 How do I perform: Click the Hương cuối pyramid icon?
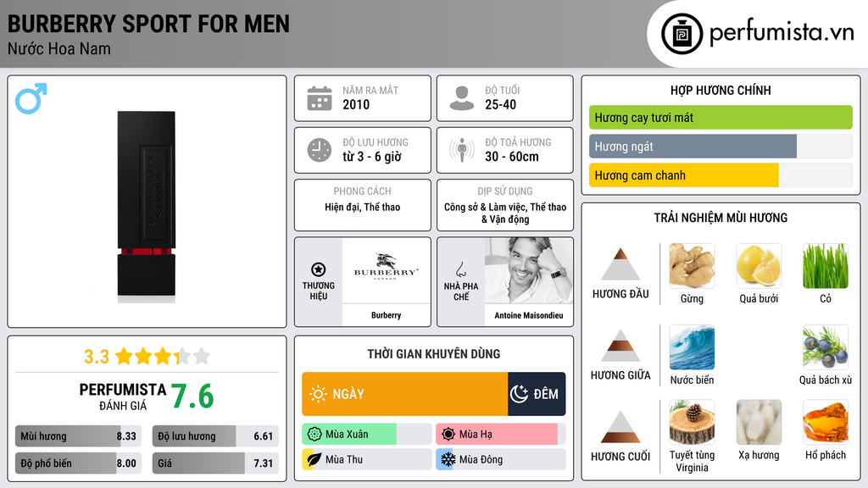[620, 427]
